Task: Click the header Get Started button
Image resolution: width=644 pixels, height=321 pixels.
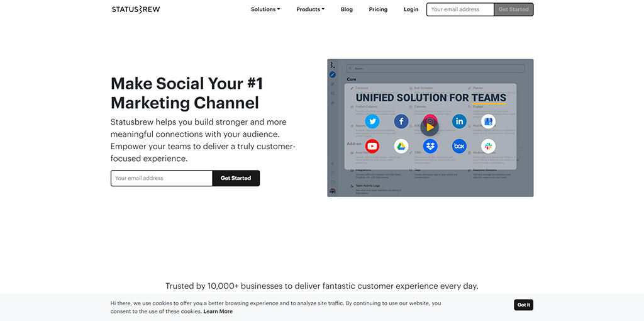Action: point(513,9)
